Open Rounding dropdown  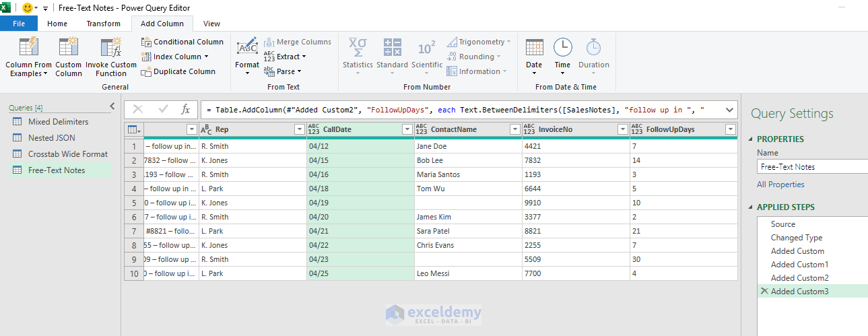coord(474,57)
